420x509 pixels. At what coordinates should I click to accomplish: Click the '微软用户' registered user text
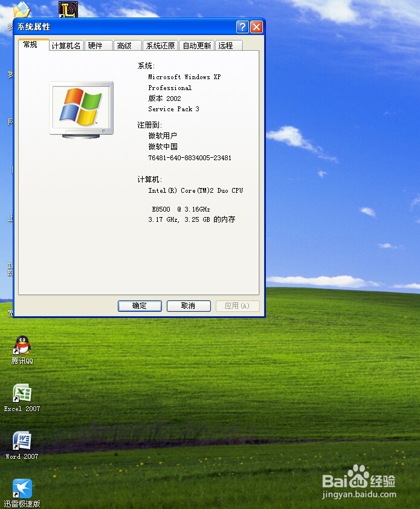click(163, 135)
